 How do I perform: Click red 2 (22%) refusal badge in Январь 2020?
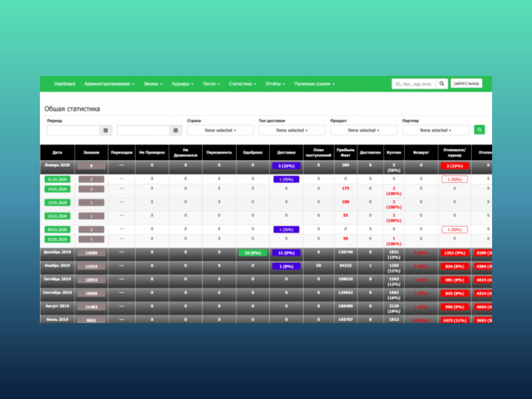coord(455,166)
